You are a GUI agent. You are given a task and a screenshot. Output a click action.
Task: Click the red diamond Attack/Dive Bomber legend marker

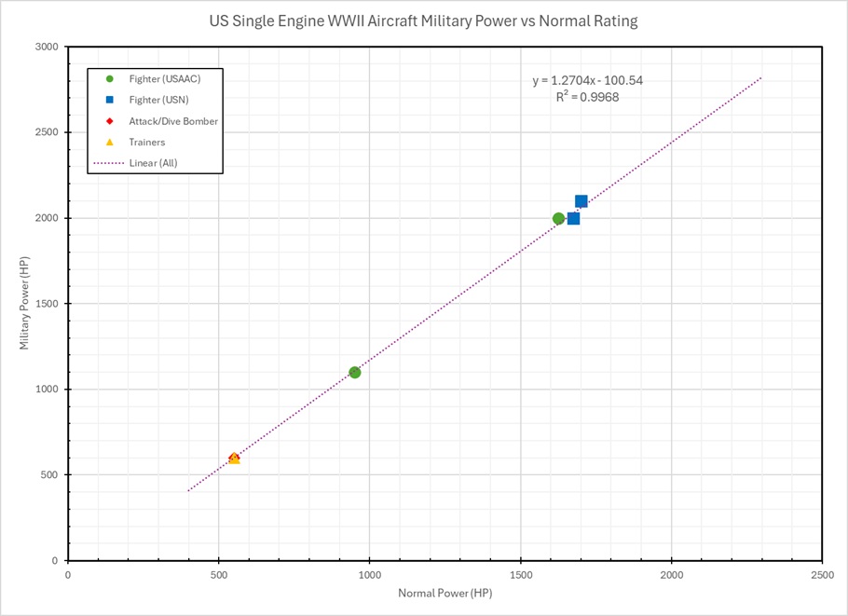[x=110, y=121]
